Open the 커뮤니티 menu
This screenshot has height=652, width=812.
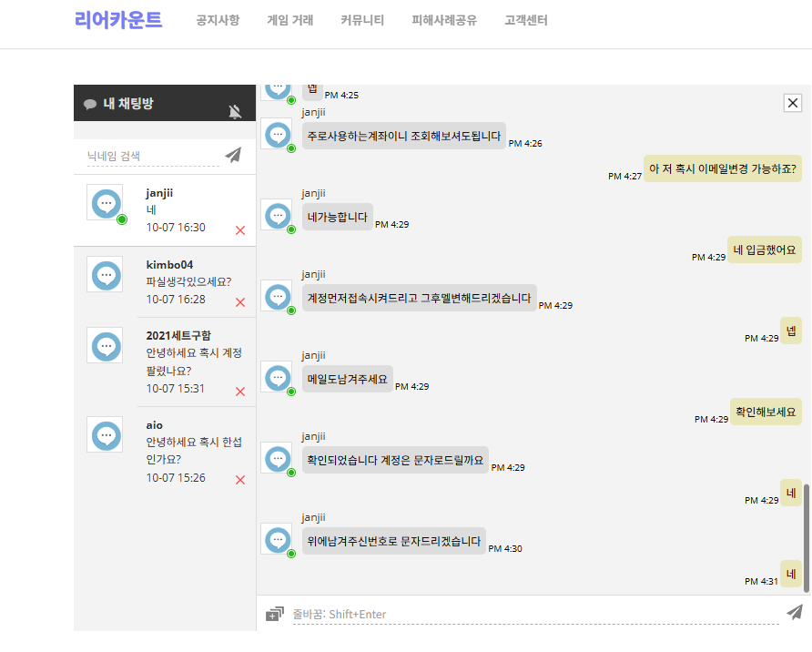click(x=362, y=20)
